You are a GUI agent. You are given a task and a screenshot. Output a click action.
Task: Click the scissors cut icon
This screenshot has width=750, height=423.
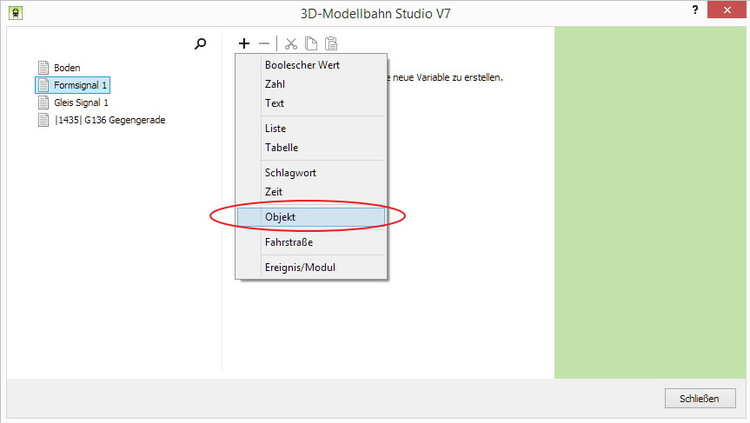pos(291,44)
